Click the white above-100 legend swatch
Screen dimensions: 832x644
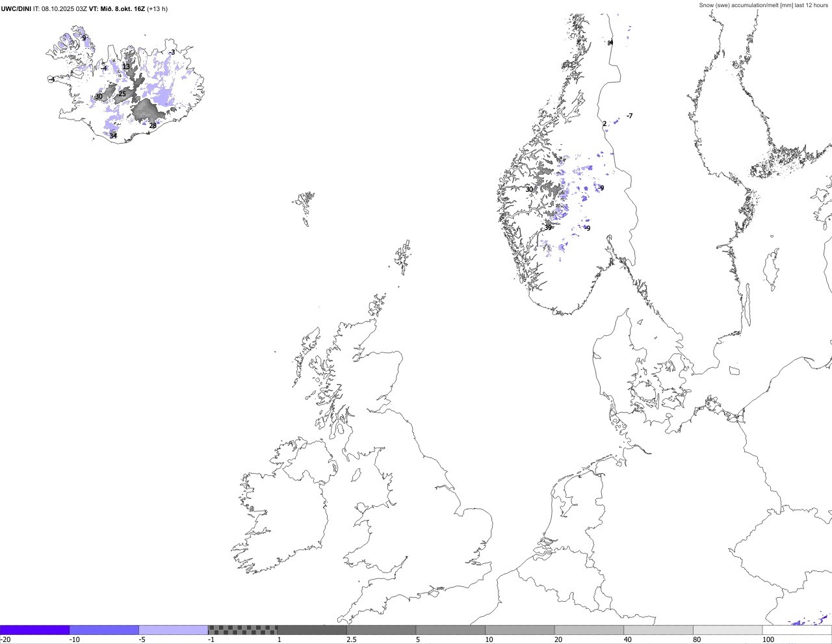pos(798,630)
